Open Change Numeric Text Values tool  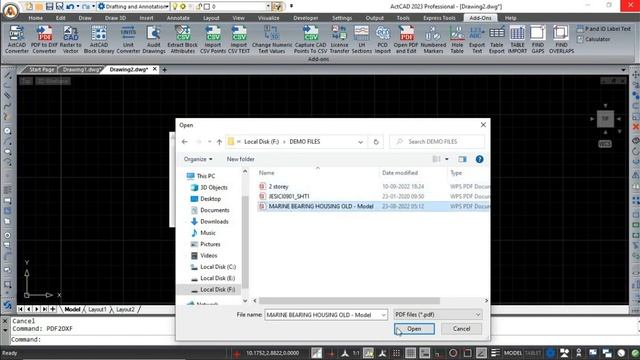click(x=272, y=39)
